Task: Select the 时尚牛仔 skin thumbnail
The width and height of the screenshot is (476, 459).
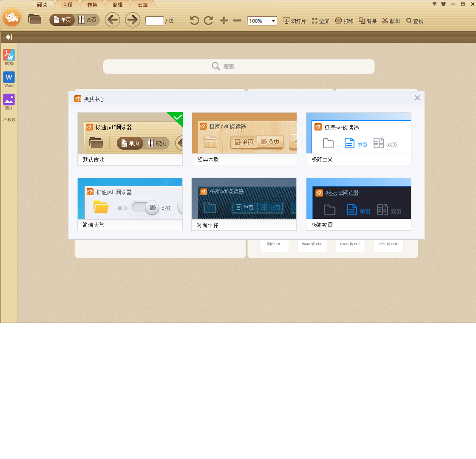Action: pos(244,204)
